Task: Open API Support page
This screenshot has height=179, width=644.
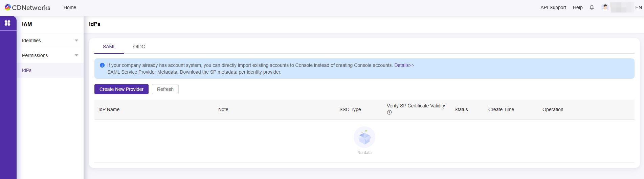Action: 553,7
